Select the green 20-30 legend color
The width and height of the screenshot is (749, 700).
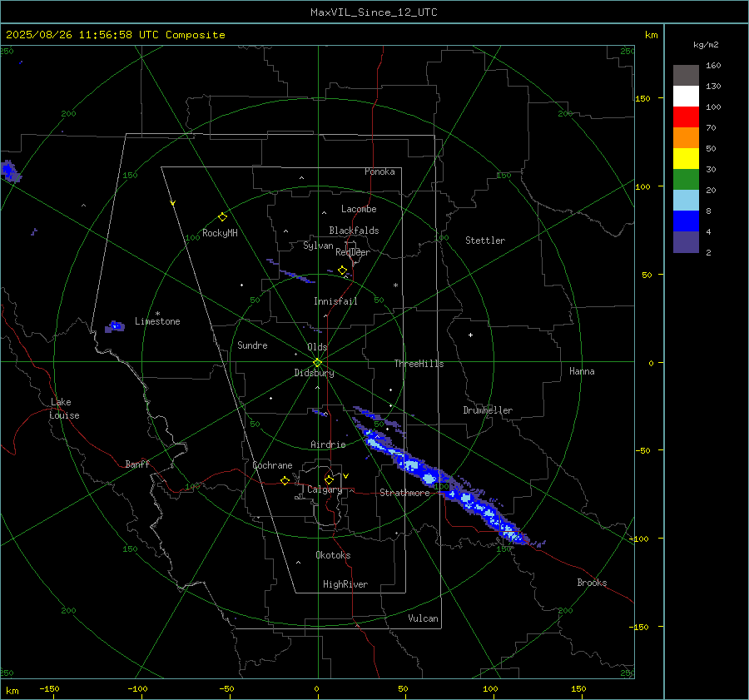(686, 179)
